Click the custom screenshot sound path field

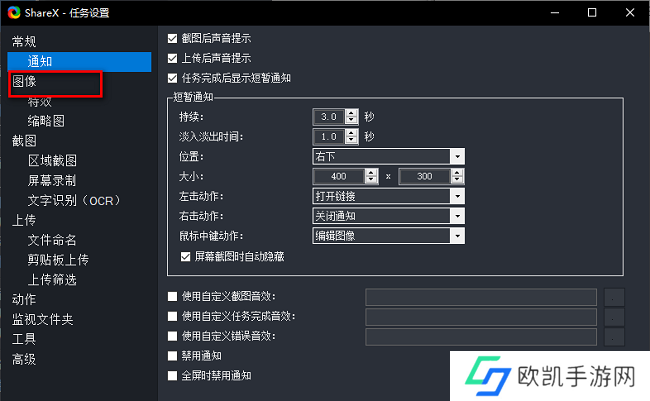481,297
